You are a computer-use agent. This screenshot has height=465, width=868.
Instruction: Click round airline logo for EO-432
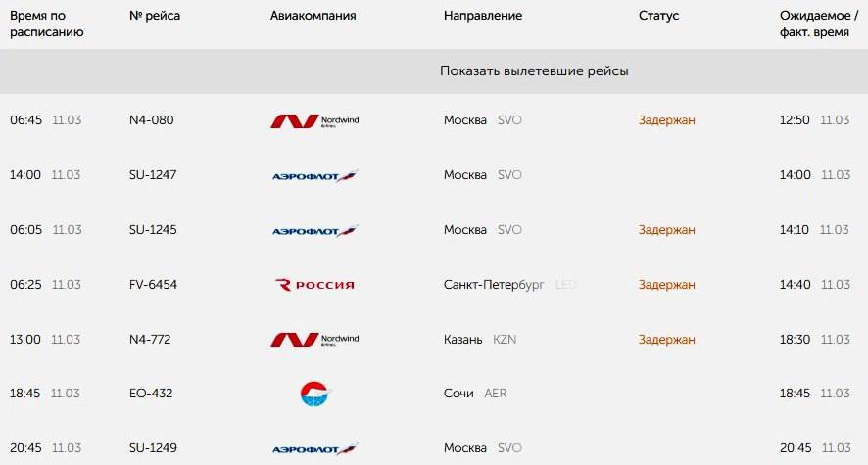pos(315,394)
